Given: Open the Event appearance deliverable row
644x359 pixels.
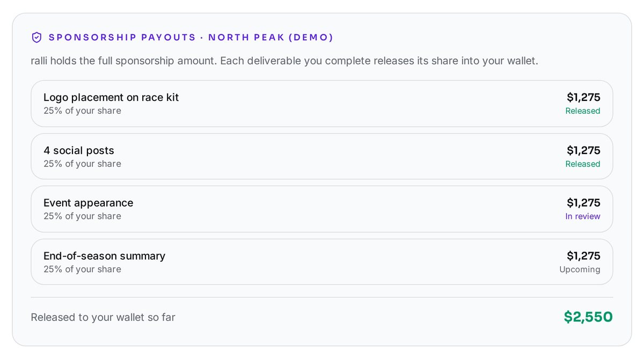Looking at the screenshot, I should 322,209.
